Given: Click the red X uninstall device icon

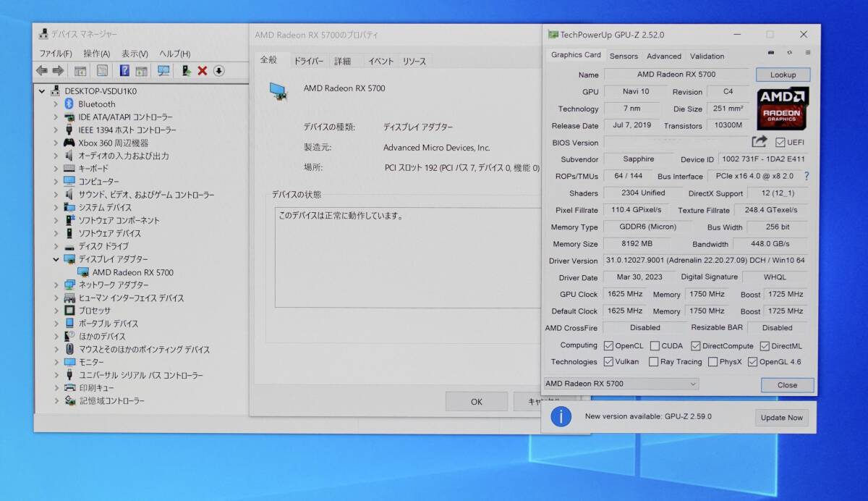Looking at the screenshot, I should coord(203,70).
